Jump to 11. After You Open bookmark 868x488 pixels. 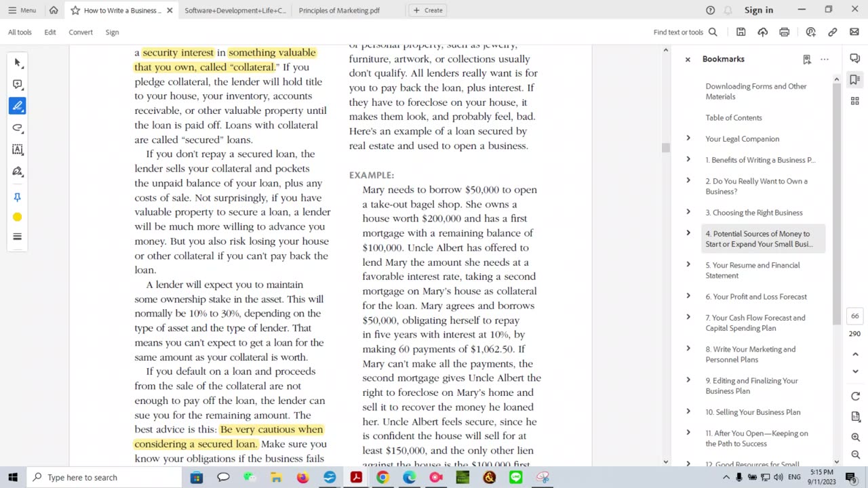[757, 439]
